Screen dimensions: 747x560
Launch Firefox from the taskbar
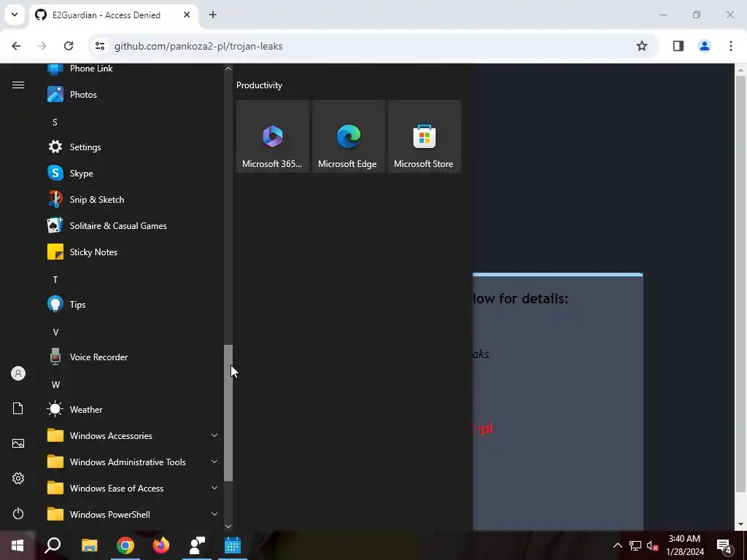(x=161, y=545)
